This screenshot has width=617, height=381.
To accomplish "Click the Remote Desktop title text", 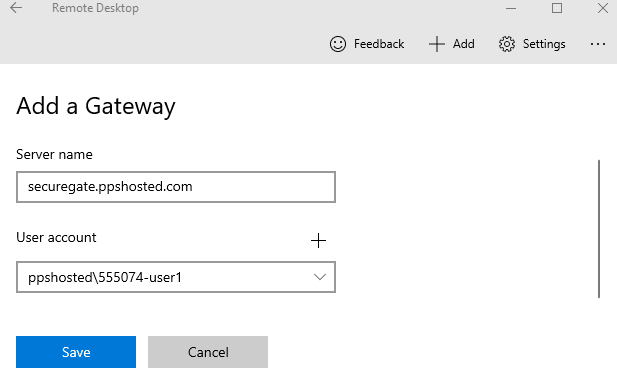I will (95, 8).
